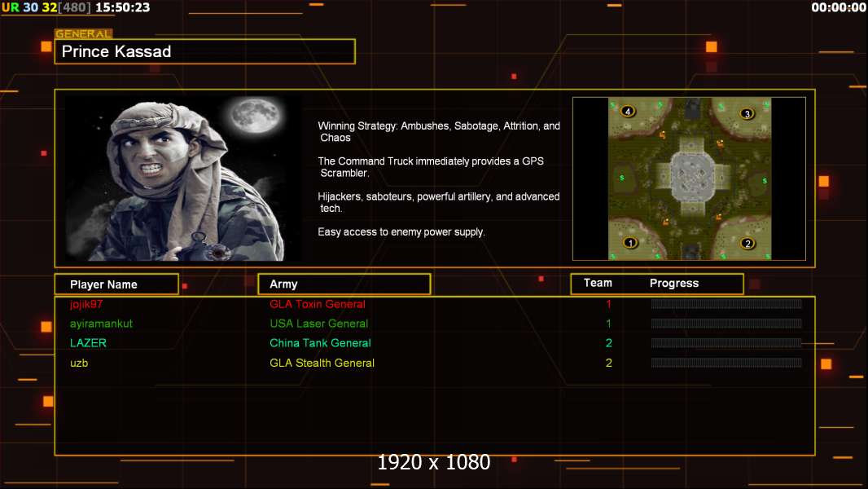Click the central plaza on the map preview
868x489 pixels.
click(690, 177)
